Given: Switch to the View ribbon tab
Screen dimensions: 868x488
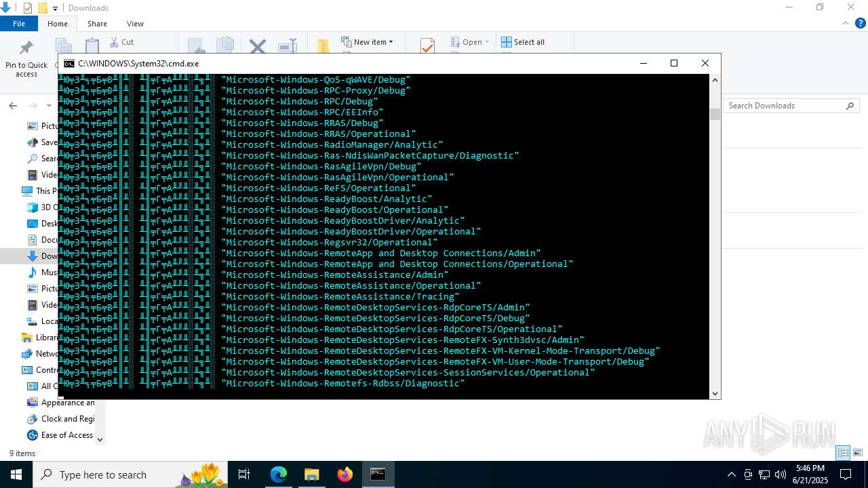Looking at the screenshot, I should click(x=135, y=24).
